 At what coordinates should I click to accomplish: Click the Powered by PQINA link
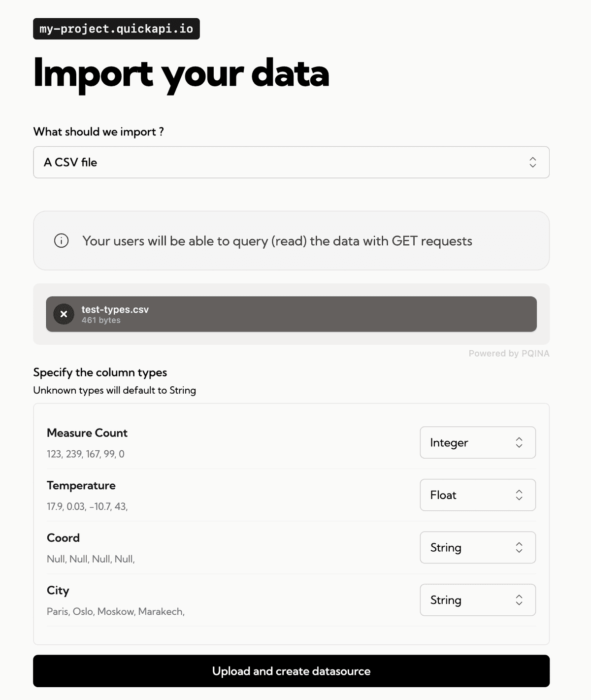tap(509, 353)
